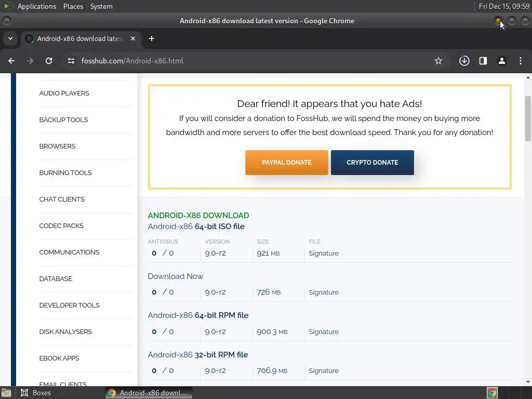
Task: Open CODEC PACKS category
Action: (61, 225)
